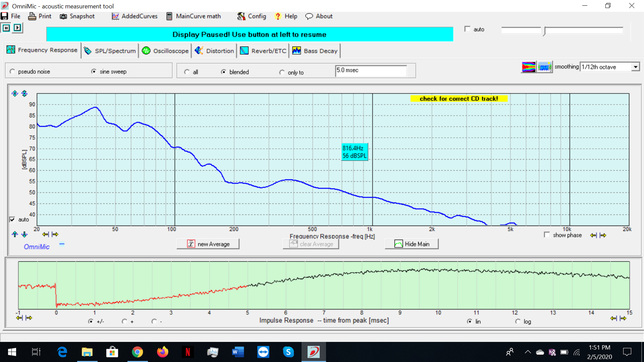The width and height of the screenshot is (644, 362).
Task: Open the Help menu
Action: (286, 16)
